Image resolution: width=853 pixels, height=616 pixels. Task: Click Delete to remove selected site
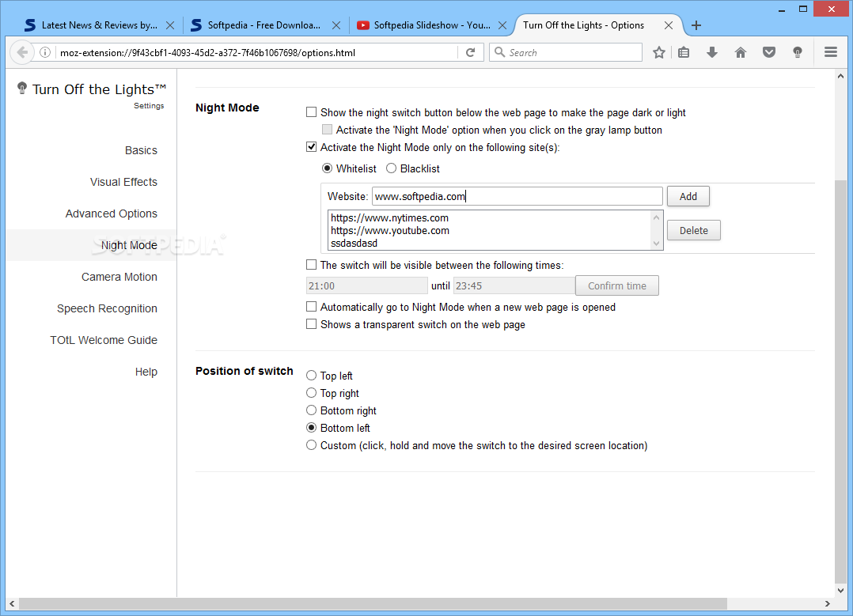tap(694, 231)
